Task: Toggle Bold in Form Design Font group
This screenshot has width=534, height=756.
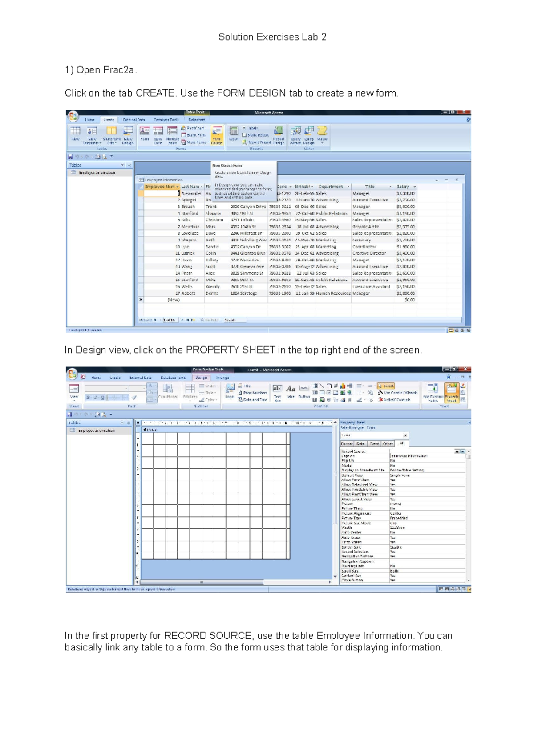Action: point(88,398)
